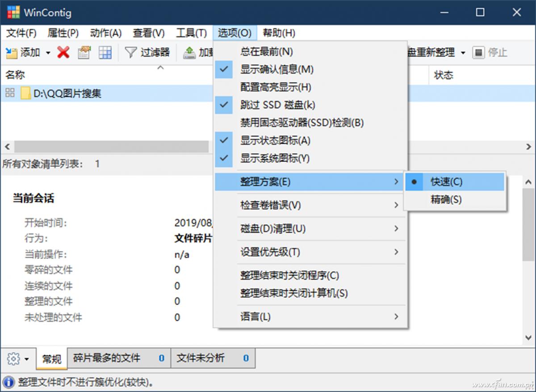Toggle 禁用固态驱动器(SSD)检测(B)
The height and width of the screenshot is (392, 536).
(310, 123)
